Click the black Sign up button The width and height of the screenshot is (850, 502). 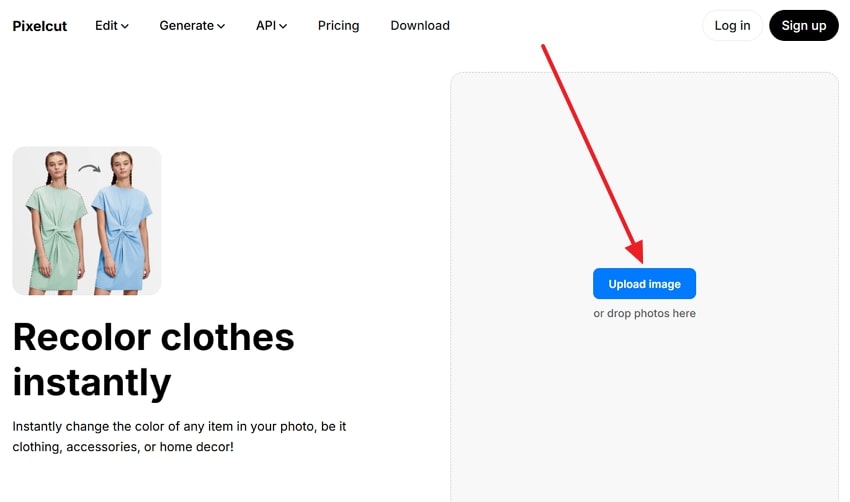click(x=803, y=26)
